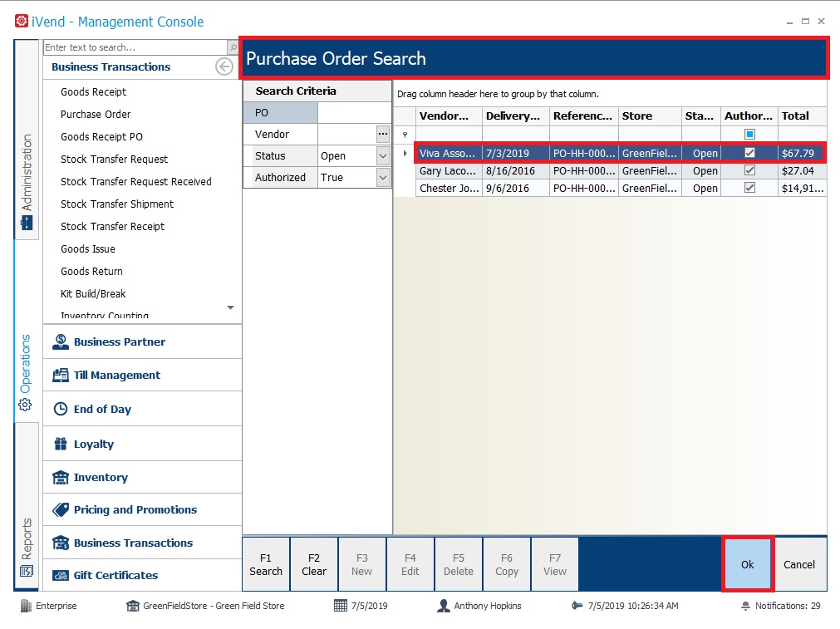Click the Gift Certificates card icon

[61, 576]
